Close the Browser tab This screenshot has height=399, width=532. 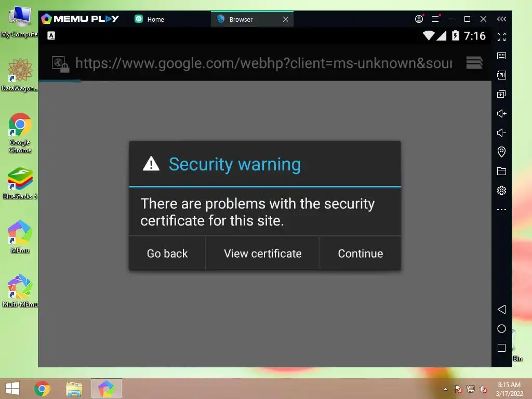pos(286,19)
